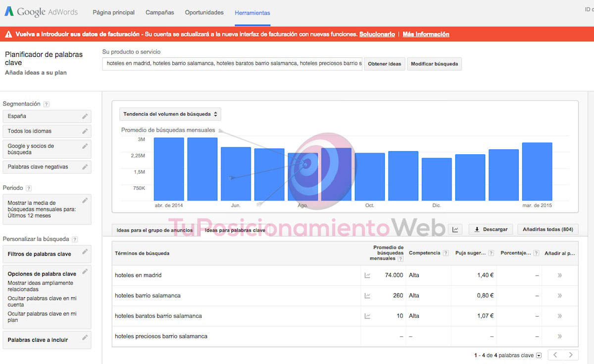Open Tendencia del volumen de búsqueda dropdown
The height and width of the screenshot is (364, 594).
point(170,114)
